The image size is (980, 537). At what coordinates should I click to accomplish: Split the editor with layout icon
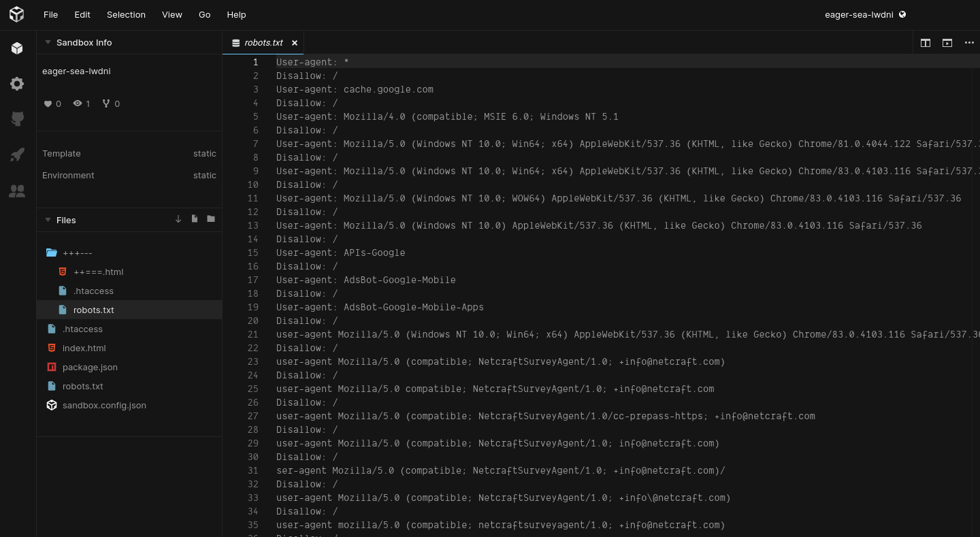click(926, 42)
